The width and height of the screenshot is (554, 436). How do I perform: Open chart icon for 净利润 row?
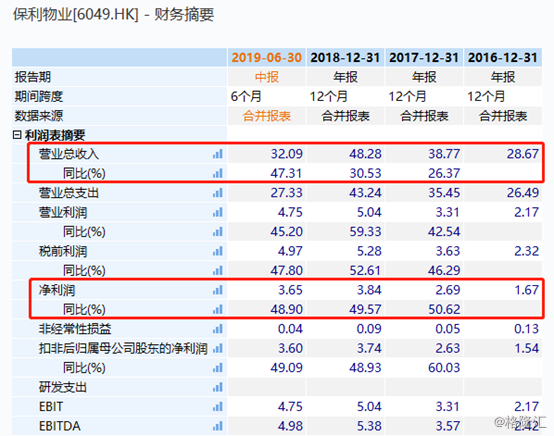click(218, 290)
